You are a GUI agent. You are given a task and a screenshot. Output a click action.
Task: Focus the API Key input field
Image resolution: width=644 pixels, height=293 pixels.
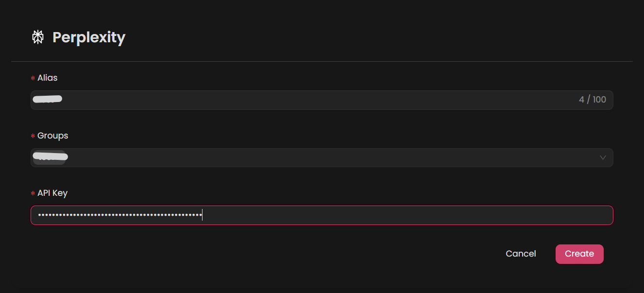[x=321, y=215]
